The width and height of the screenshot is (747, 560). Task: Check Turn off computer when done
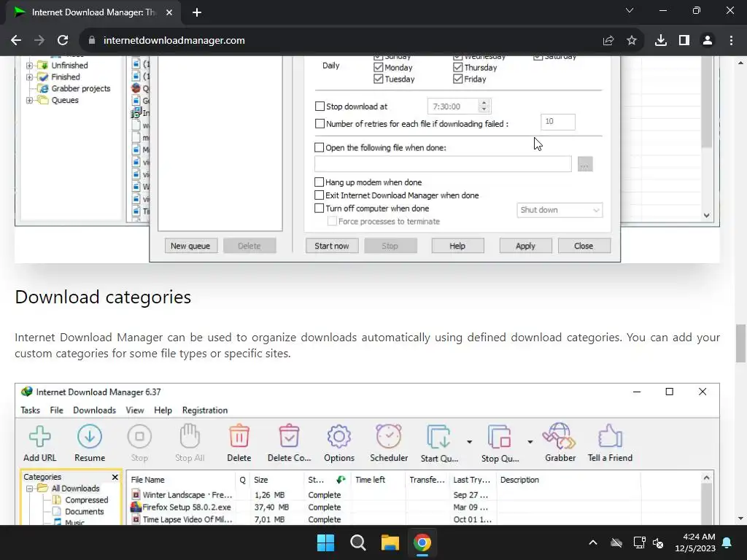pos(320,208)
